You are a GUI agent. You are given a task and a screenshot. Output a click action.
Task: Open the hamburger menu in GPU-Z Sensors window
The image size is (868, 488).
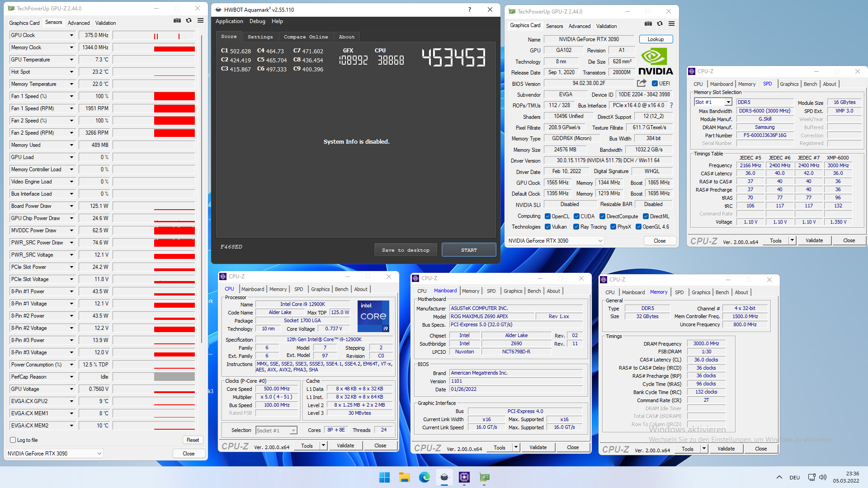point(200,21)
